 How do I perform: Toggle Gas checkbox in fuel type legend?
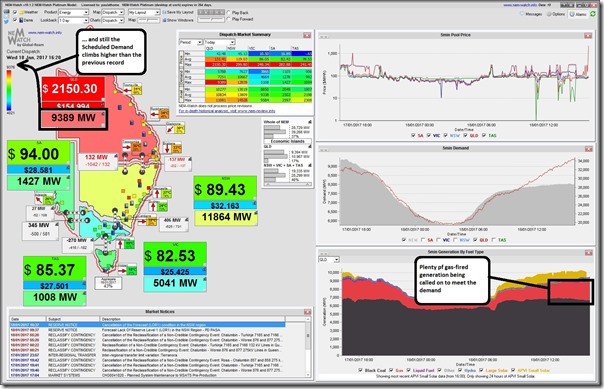coord(391,370)
